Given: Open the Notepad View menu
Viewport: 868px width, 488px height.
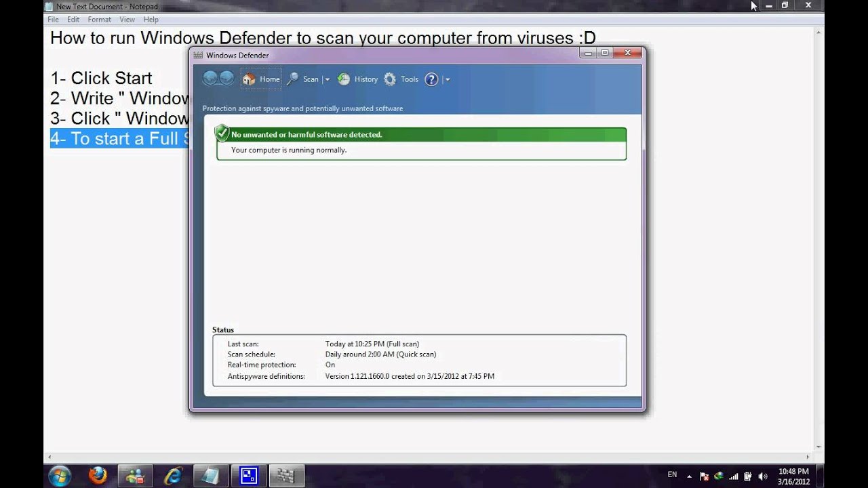Looking at the screenshot, I should [x=127, y=20].
